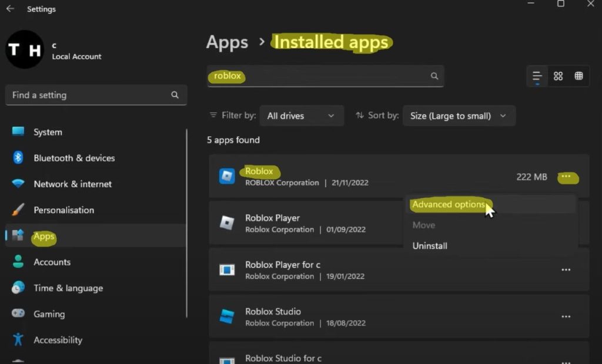602x364 pixels.
Task: Click the Bluetooth icon in sidebar
Action: 18,158
